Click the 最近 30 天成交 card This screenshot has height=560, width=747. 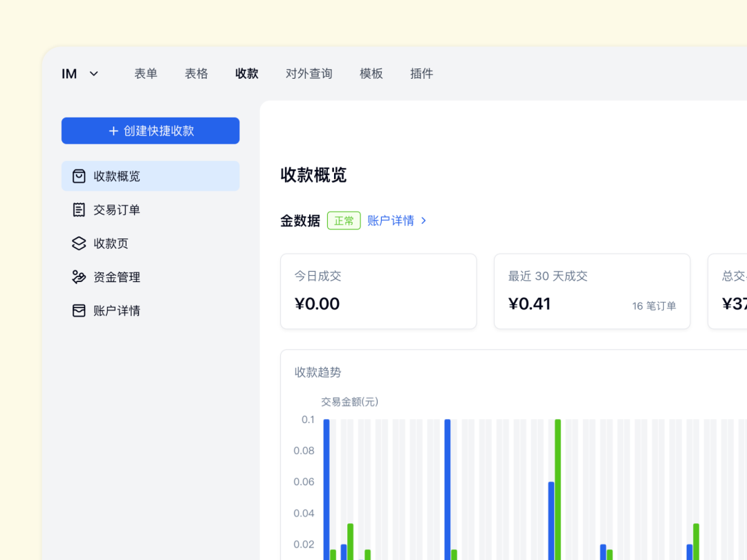tap(592, 292)
